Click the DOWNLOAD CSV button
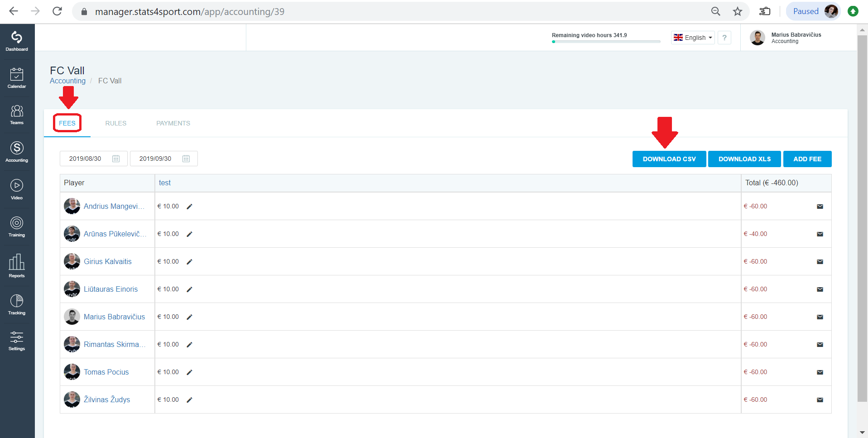The height and width of the screenshot is (438, 868). (x=669, y=159)
